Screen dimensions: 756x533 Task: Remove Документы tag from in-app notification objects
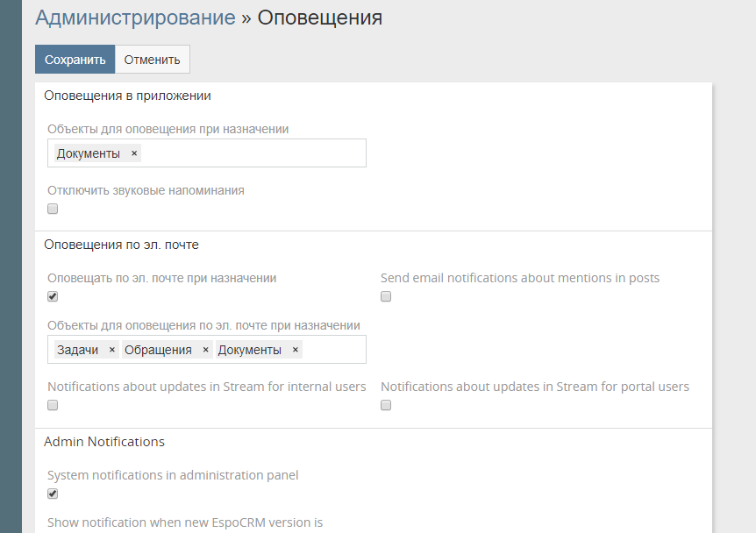coord(134,153)
